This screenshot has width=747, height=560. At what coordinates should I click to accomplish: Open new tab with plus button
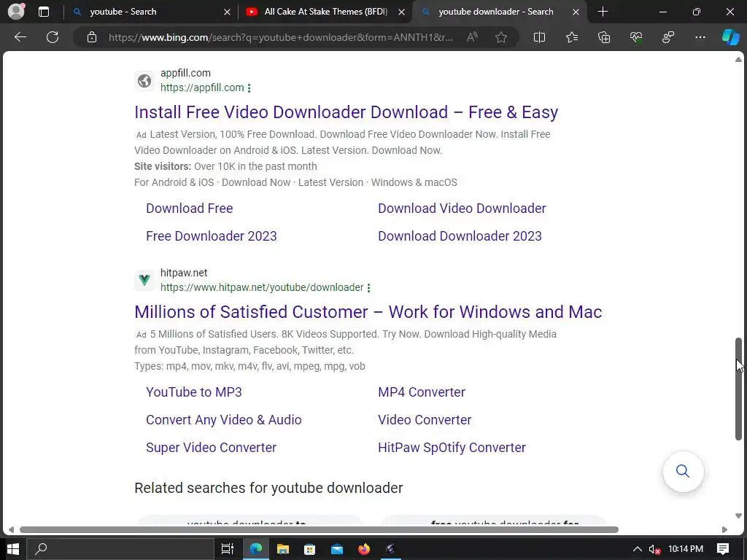point(603,12)
